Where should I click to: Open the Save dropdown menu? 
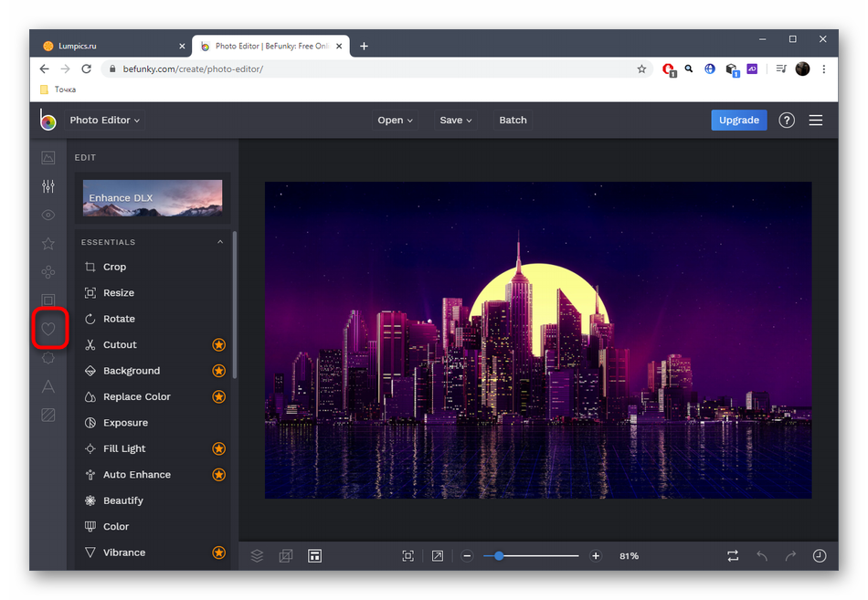pos(456,120)
